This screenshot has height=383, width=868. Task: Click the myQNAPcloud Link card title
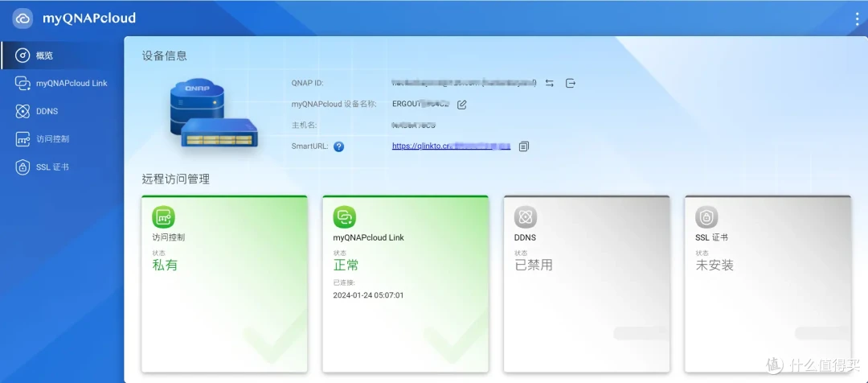(x=369, y=238)
